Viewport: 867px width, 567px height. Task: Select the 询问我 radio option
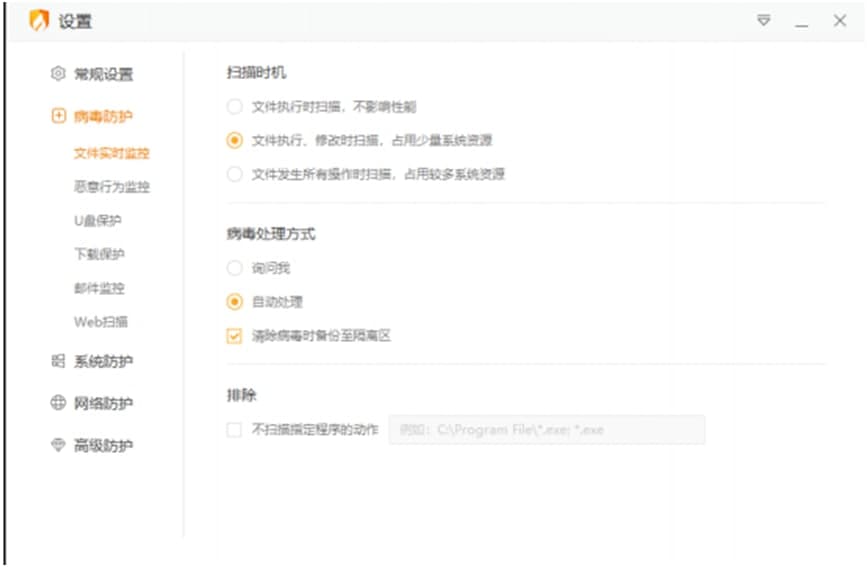click(x=234, y=268)
